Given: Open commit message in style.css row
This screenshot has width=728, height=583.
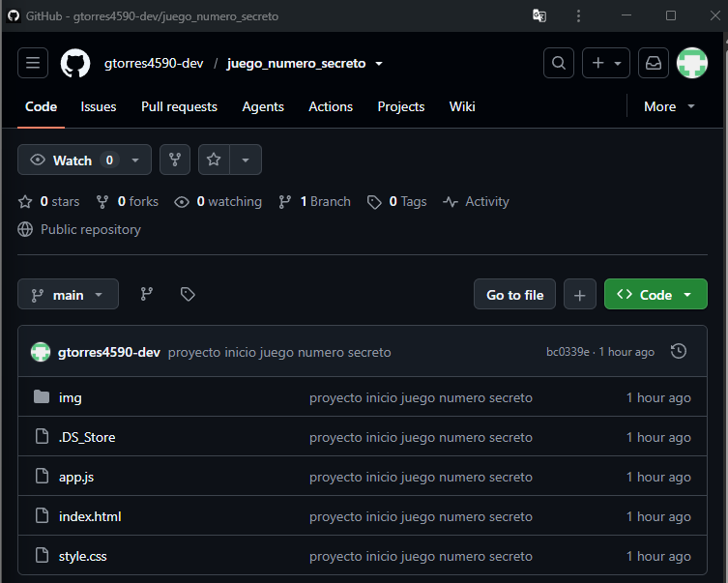Looking at the screenshot, I should click(x=421, y=556).
